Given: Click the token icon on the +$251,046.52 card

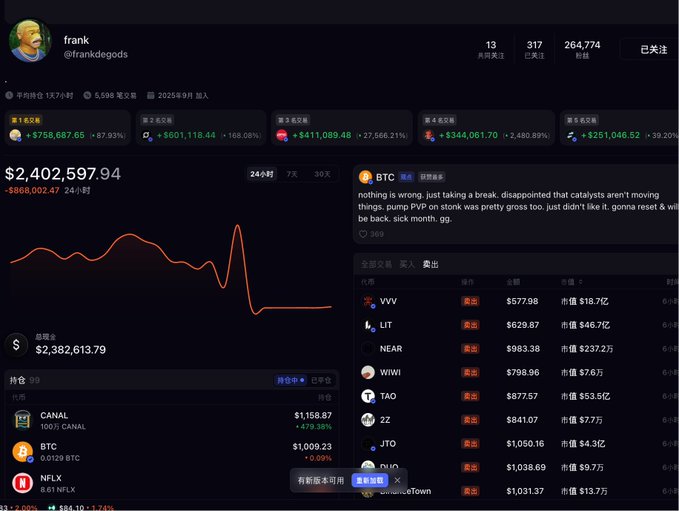Looking at the screenshot, I should [572, 136].
